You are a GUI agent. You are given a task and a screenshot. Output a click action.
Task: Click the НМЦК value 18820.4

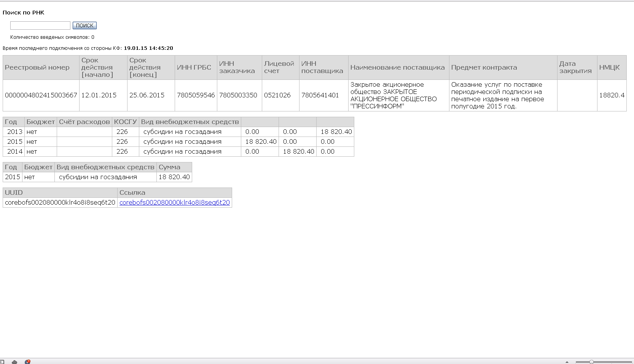(612, 95)
